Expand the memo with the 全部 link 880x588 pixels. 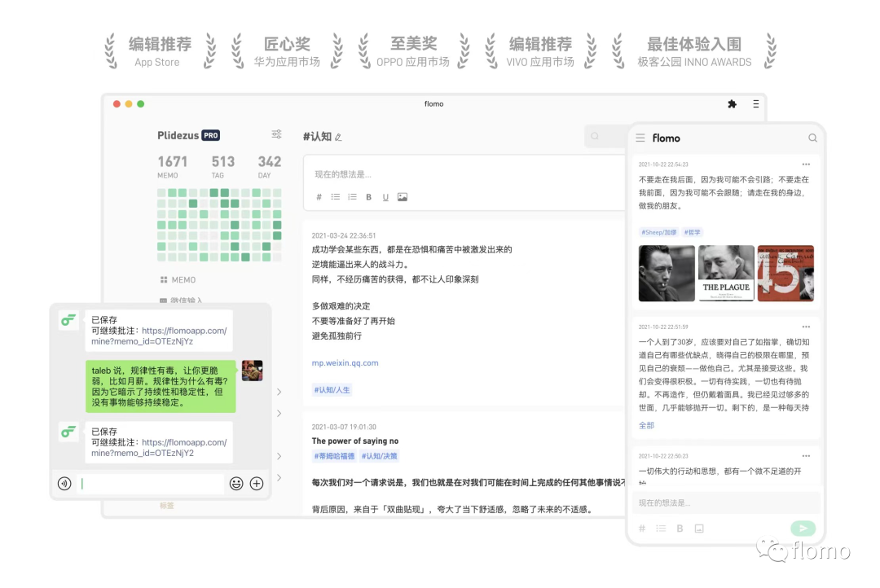[646, 425]
